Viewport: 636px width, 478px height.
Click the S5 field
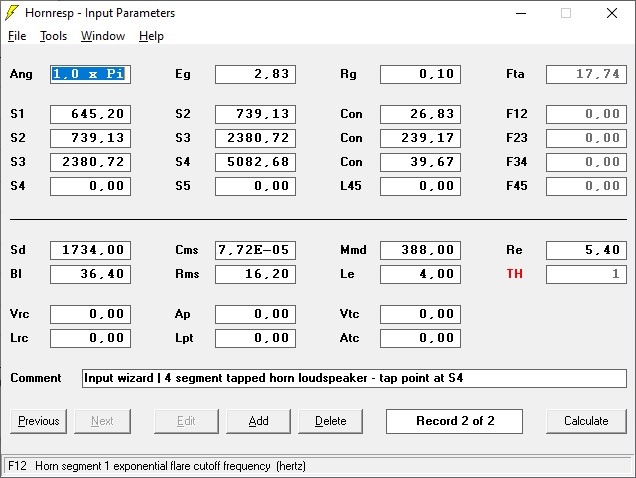point(256,186)
